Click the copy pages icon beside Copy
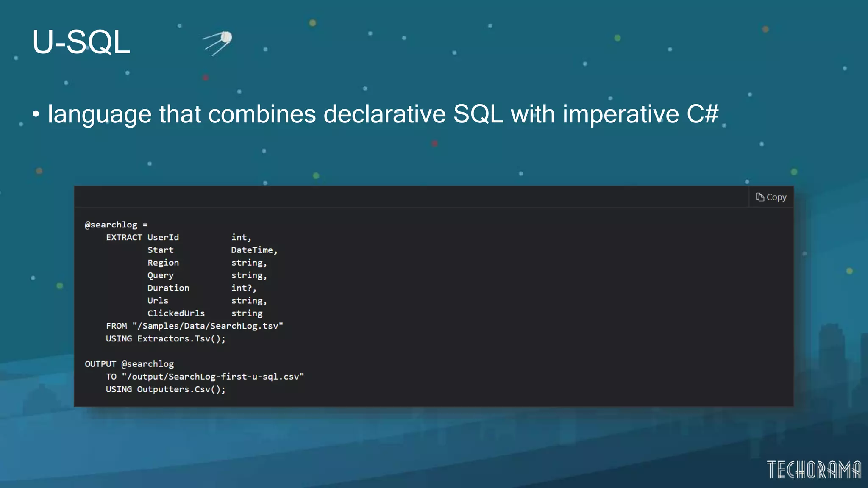This screenshot has height=488, width=868. pyautogui.click(x=760, y=197)
